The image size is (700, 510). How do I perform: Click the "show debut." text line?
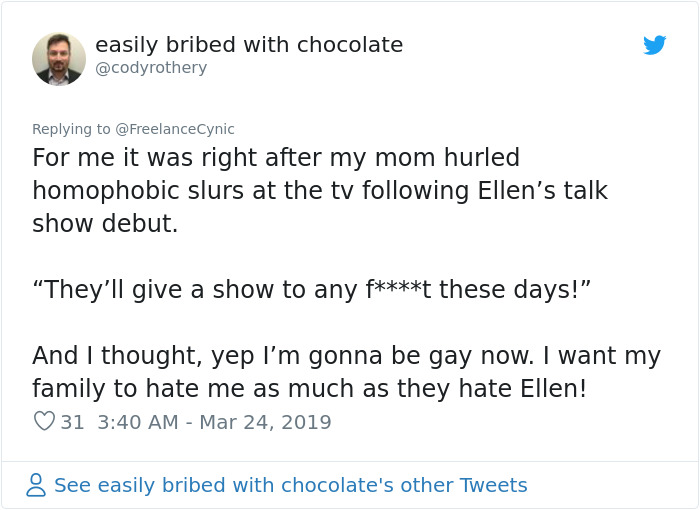click(x=105, y=223)
